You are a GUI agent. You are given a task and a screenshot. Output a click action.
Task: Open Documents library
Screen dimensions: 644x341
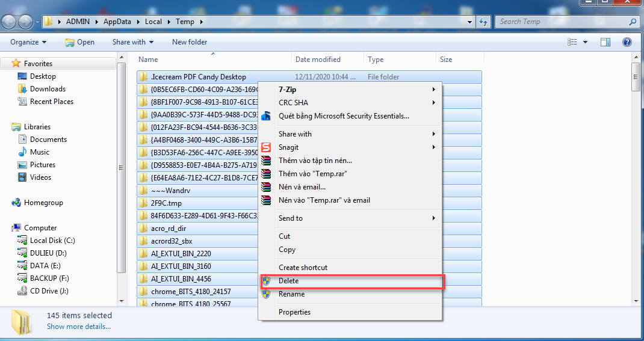coord(48,140)
